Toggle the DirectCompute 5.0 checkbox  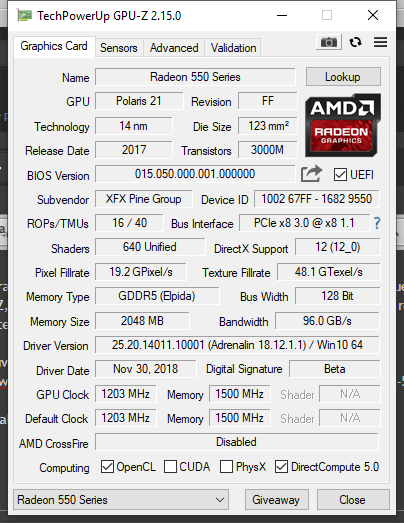pos(281,467)
